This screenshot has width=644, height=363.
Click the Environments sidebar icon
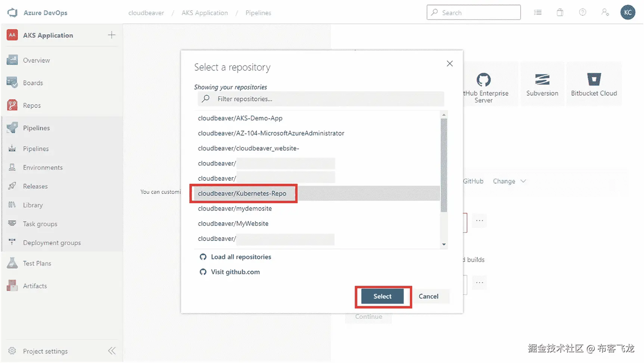[12, 167]
